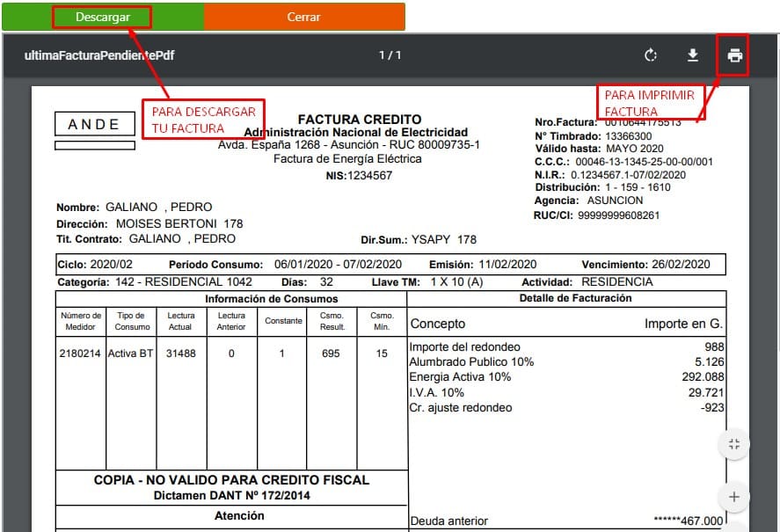Click Categoría 142 - RESIDENCIAL 1042
Viewport: 780px width, 532px height.
tap(155, 282)
